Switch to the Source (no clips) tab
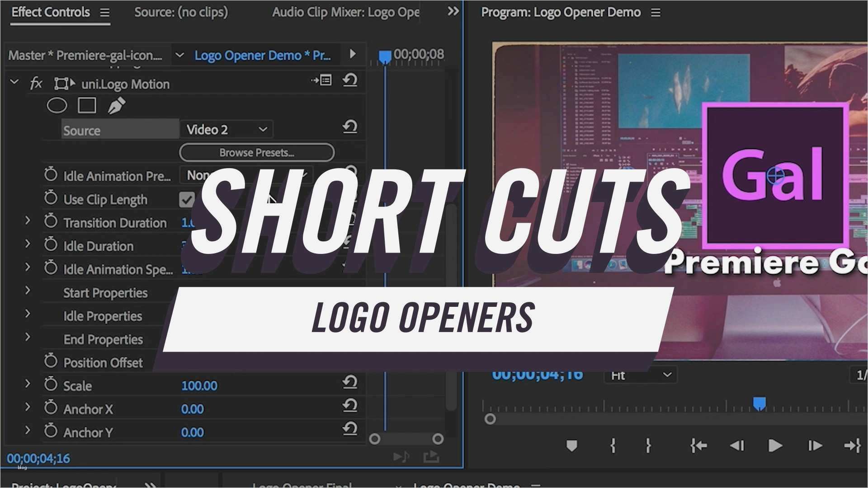 click(x=181, y=12)
